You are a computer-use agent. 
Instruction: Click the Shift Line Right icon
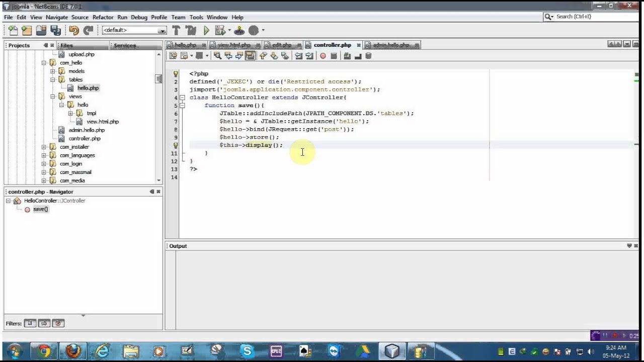tap(309, 56)
